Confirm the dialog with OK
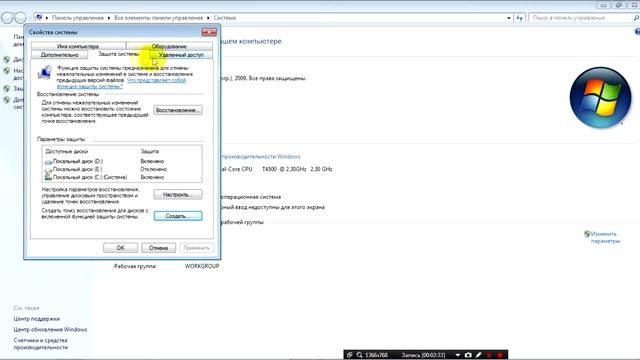 click(x=120, y=248)
